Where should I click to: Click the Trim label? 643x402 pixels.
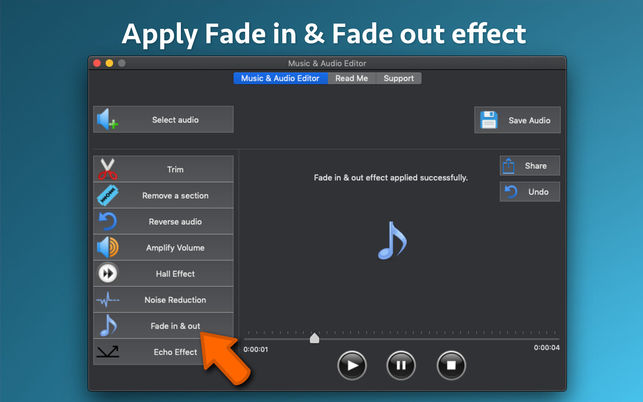pyautogui.click(x=175, y=169)
